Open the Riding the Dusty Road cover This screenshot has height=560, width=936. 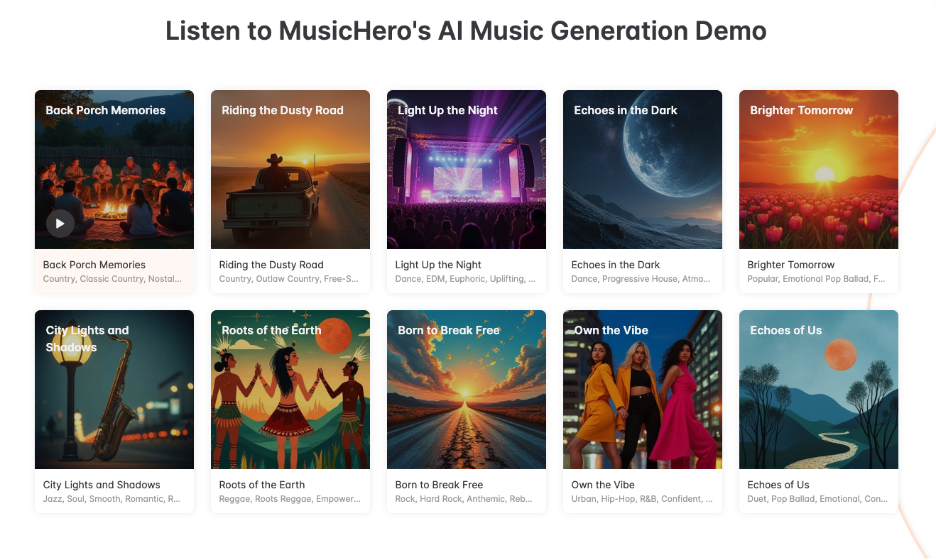coord(290,170)
